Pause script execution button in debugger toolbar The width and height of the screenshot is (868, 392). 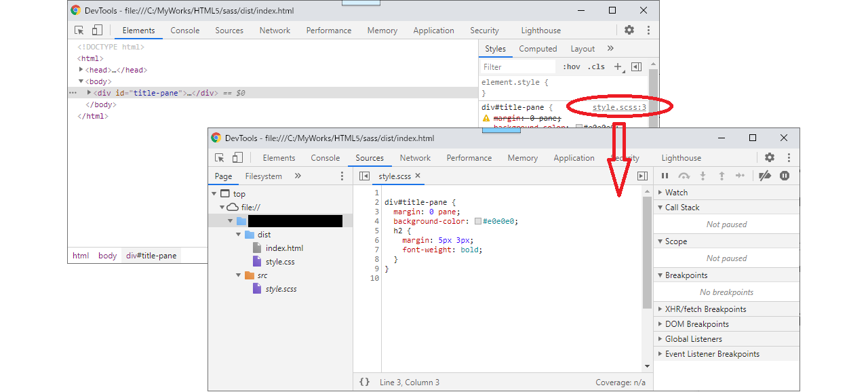click(x=665, y=176)
